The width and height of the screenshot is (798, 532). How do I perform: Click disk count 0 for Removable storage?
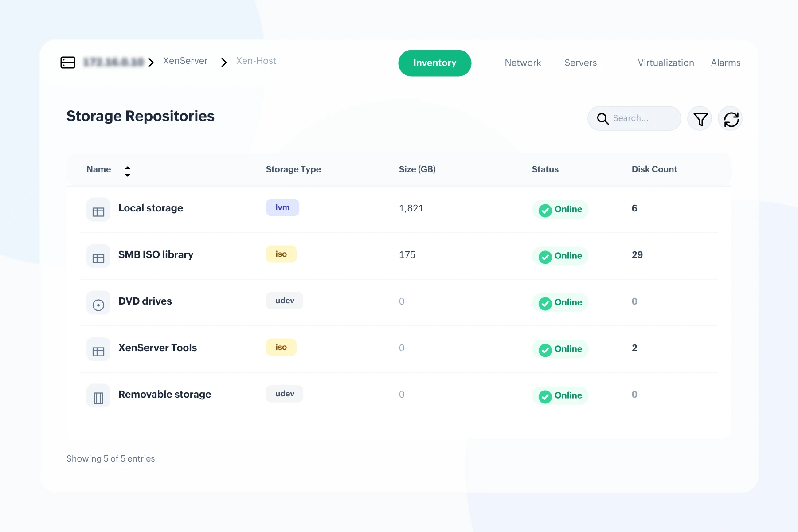click(x=634, y=395)
